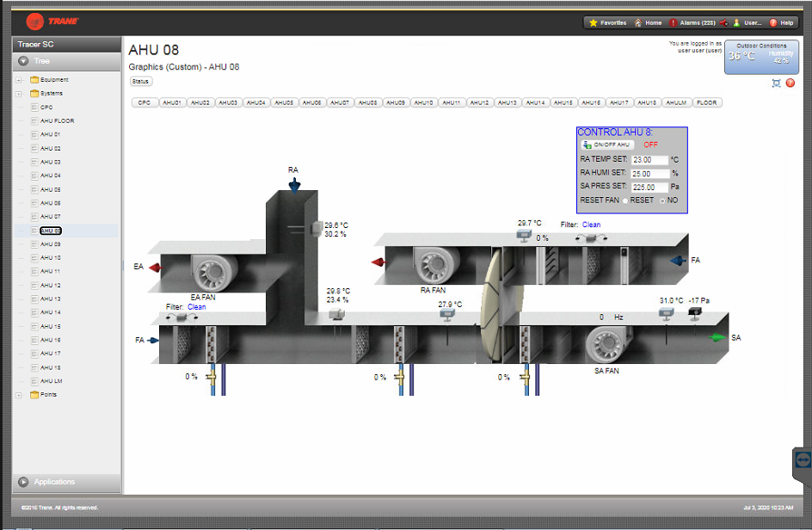This screenshot has width=812, height=530.
Task: Click the RA FAN graphic
Action: (x=436, y=264)
